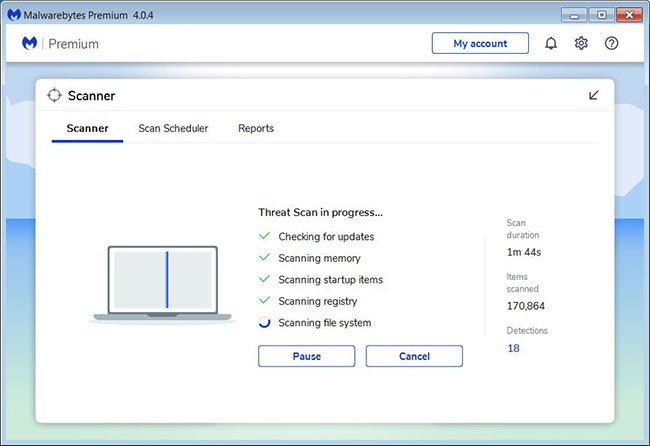650x446 pixels.
Task: Click the Malwarebytes logo beside Premium
Action: [x=29, y=43]
